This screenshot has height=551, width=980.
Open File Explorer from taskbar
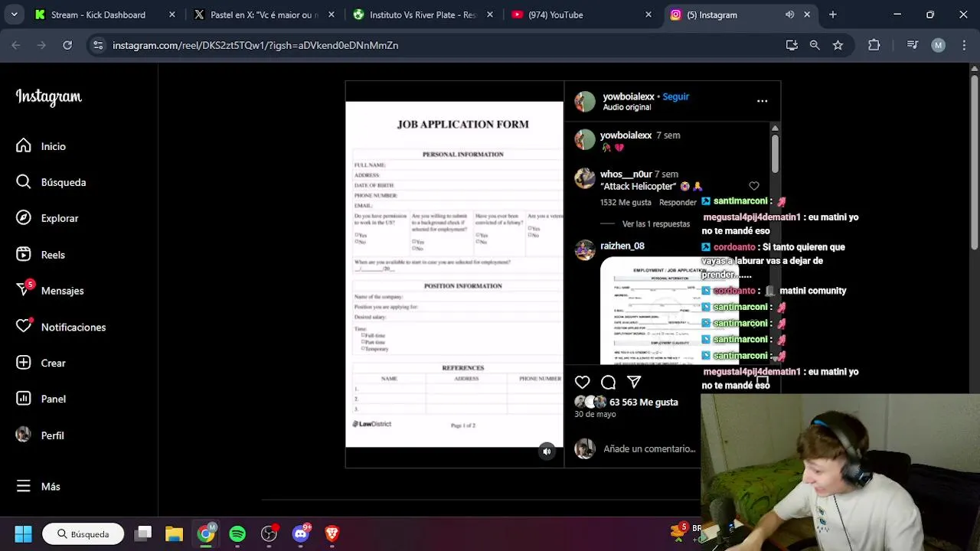click(x=174, y=533)
